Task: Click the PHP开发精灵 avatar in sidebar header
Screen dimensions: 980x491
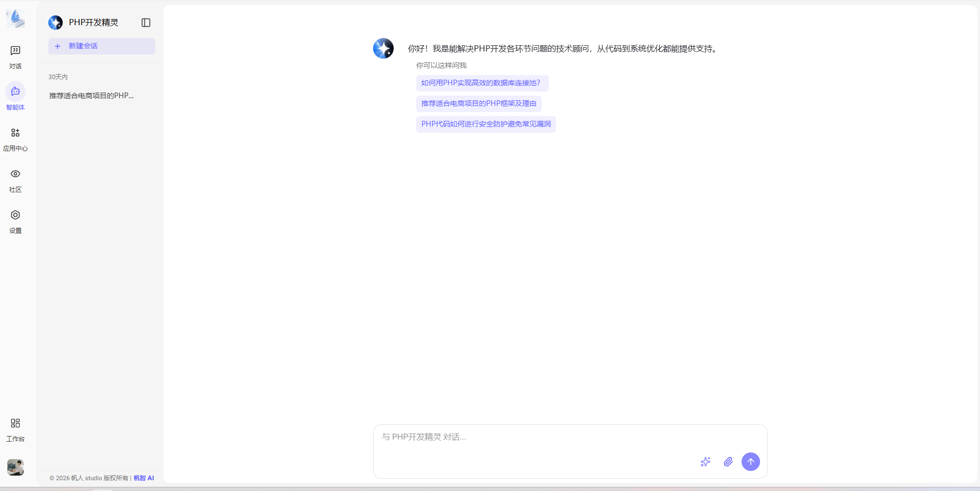Action: [56, 23]
